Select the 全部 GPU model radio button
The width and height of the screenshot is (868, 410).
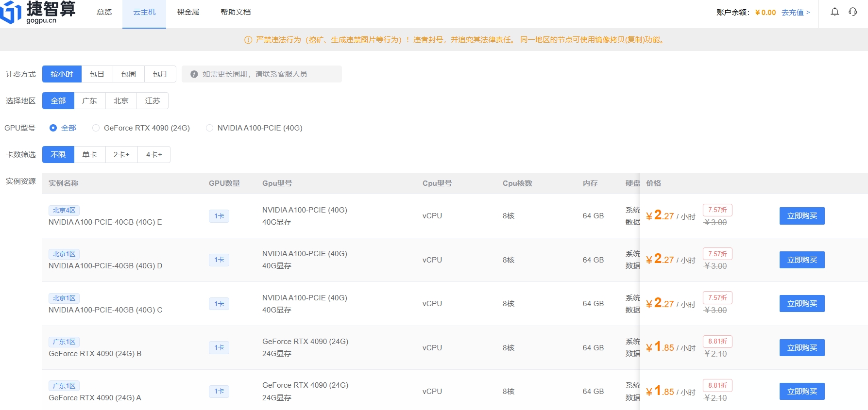click(x=53, y=128)
